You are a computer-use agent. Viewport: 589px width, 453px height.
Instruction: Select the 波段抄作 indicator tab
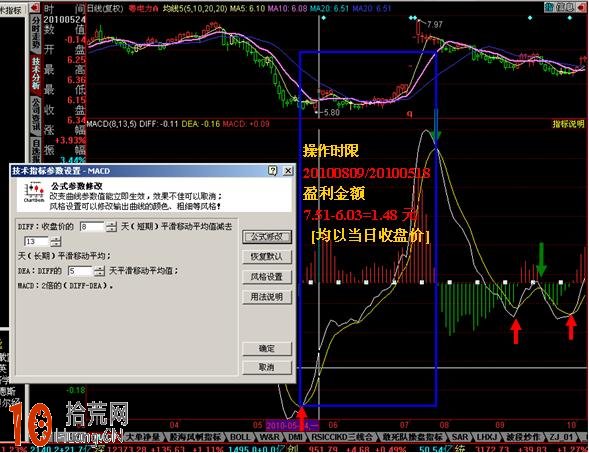523,437
